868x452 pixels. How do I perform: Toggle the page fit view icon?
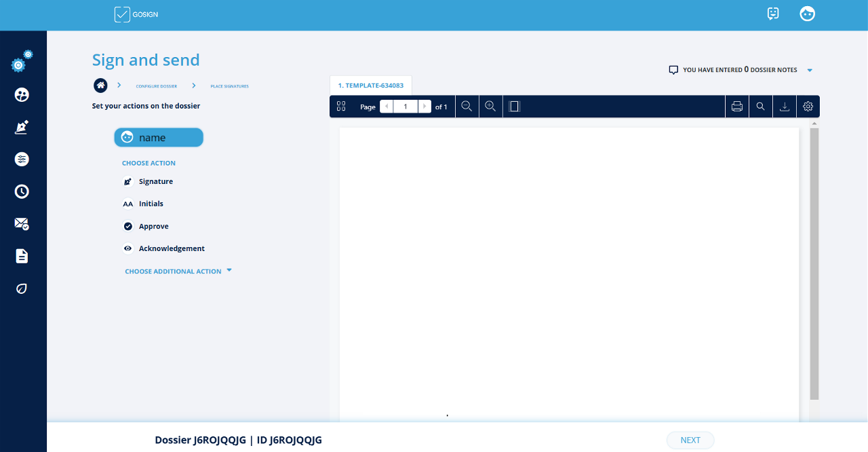(514, 107)
